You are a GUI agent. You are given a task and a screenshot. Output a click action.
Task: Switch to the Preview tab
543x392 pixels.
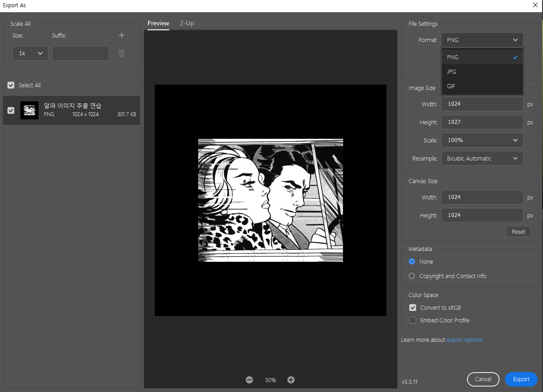point(158,23)
